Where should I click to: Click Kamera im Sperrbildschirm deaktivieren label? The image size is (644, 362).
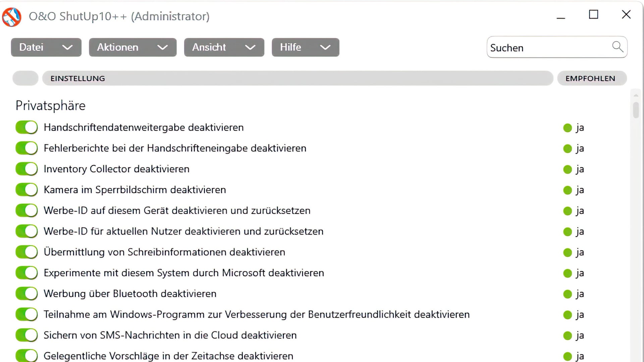pos(135,190)
